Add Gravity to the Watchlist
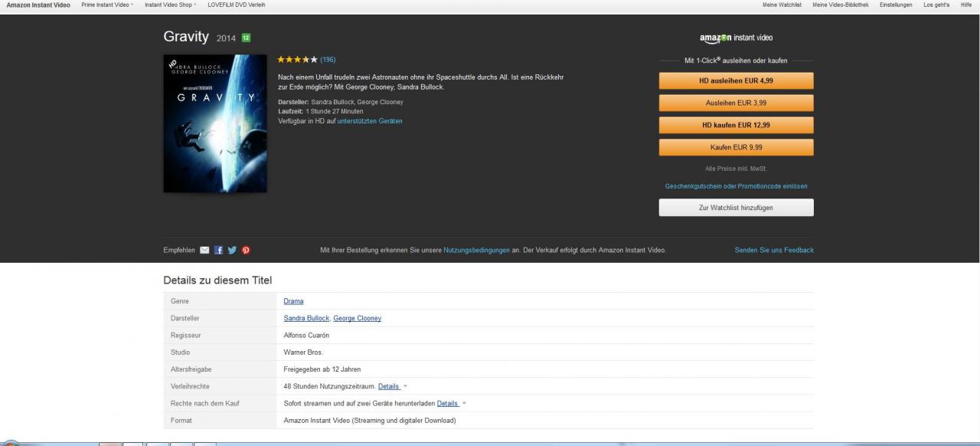 [736, 208]
